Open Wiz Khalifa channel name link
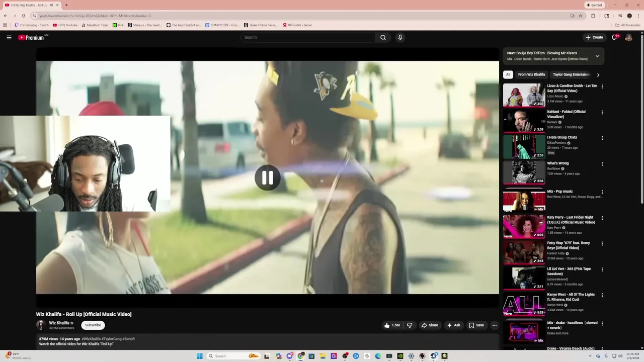Viewport: 644px width, 362px height. click(59, 323)
